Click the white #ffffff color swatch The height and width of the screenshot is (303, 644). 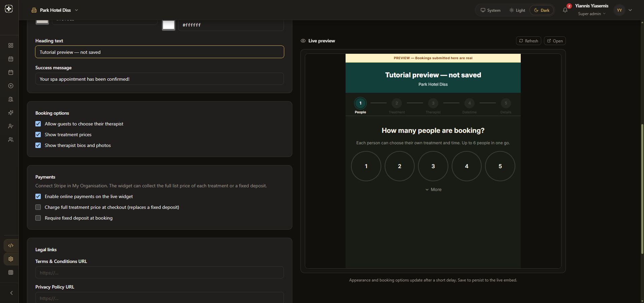169,25
